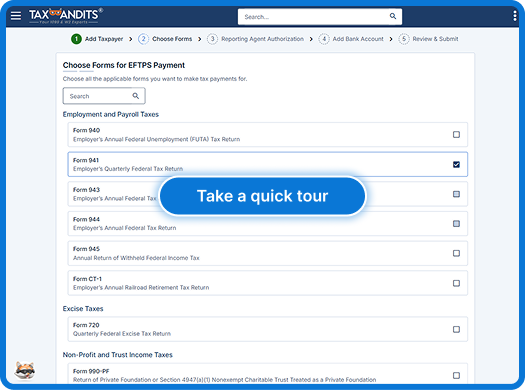Check the Form 940 checkbox
This screenshot has height=390, width=525.
(x=456, y=135)
